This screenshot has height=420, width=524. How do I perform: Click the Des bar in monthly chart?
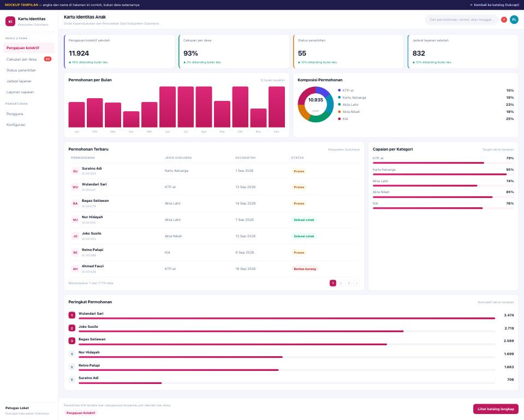pos(277,107)
